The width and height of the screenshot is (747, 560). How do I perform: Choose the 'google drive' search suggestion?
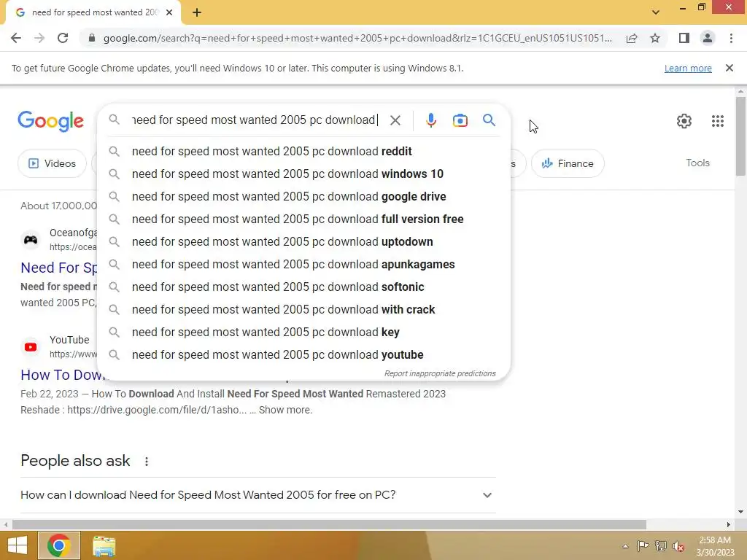(x=303, y=197)
